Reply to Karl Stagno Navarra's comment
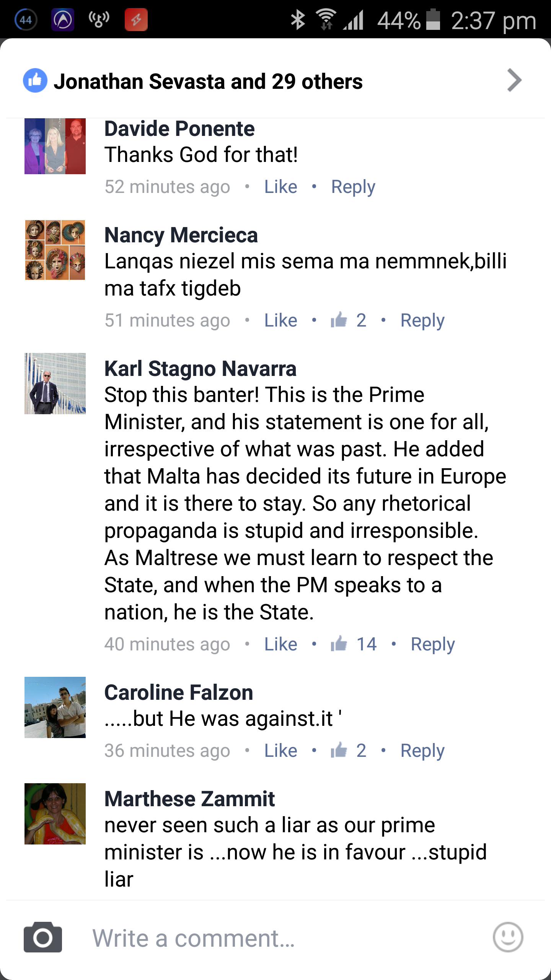Viewport: 551px width, 980px height. click(x=432, y=644)
